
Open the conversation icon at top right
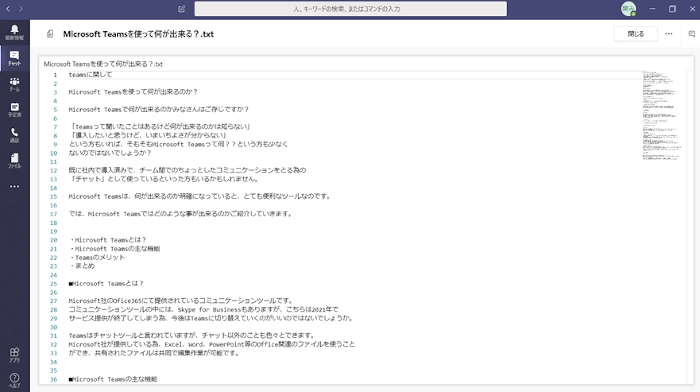pyautogui.click(x=692, y=34)
